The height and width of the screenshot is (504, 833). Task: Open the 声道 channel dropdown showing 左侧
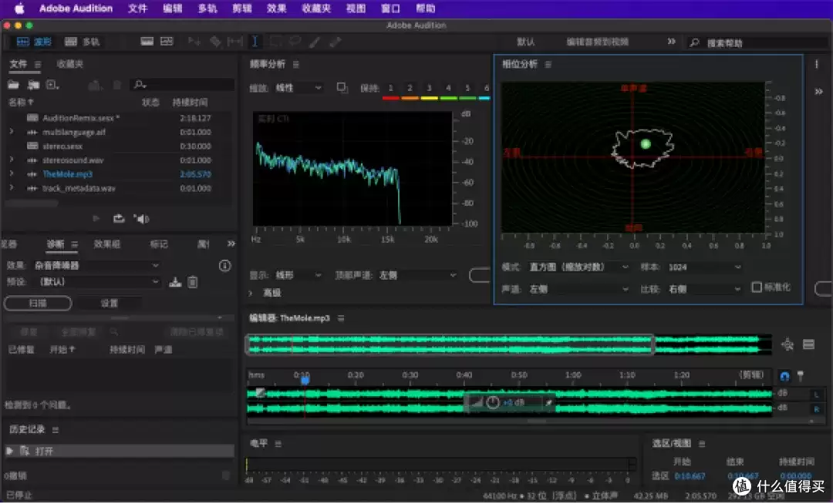coord(578,289)
